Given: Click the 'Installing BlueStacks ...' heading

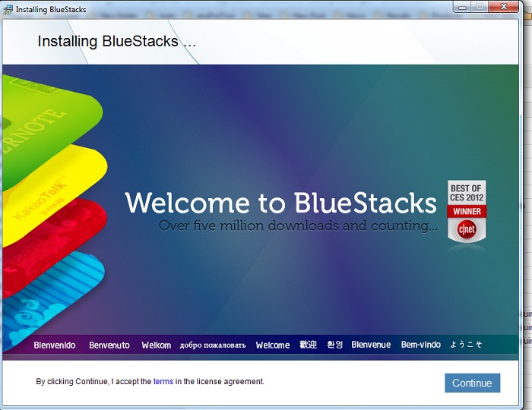Looking at the screenshot, I should 116,41.
